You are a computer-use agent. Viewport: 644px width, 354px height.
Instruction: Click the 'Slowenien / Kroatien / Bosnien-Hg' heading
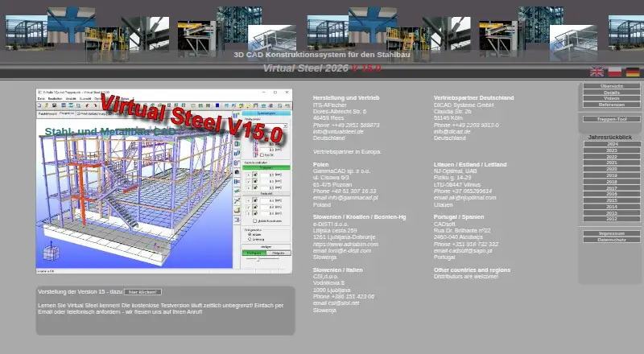(x=359, y=217)
